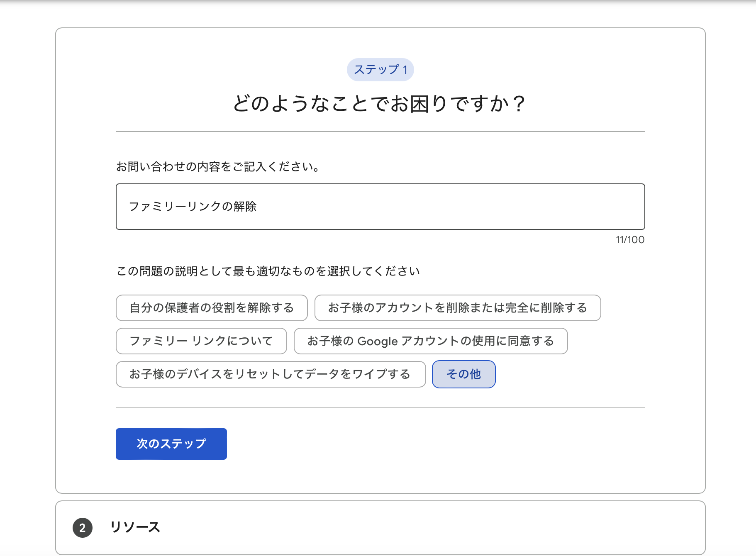Toggle the selected その他 chip
Screen dimensions: 756x556
coord(463,374)
